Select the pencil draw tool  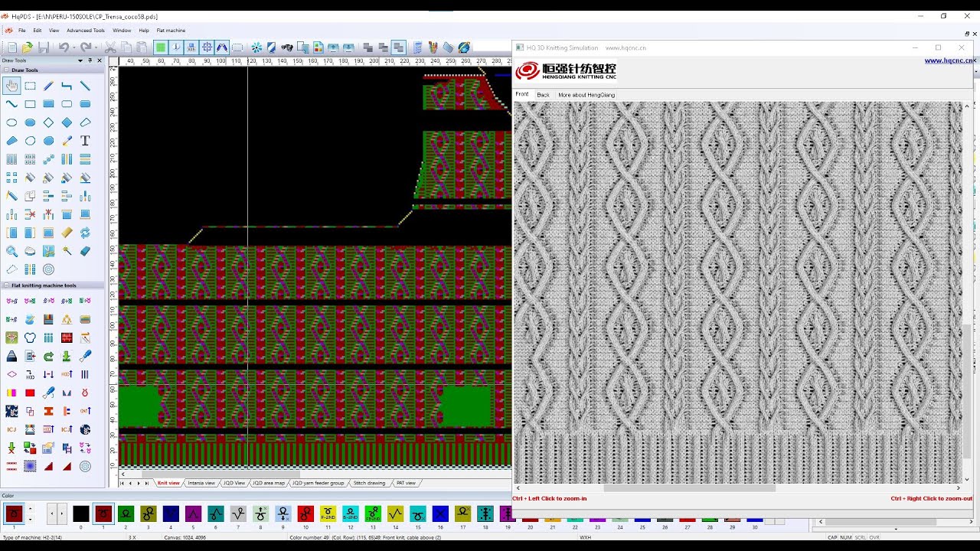pos(48,86)
